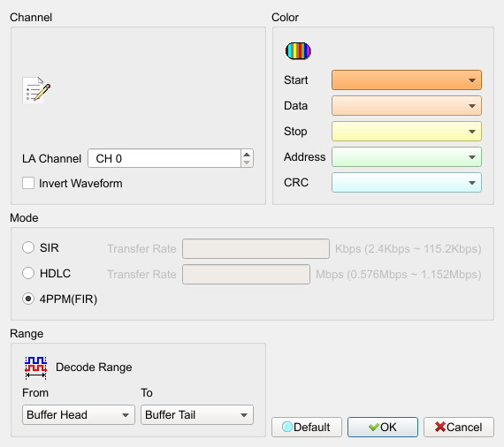The width and height of the screenshot is (504, 447).
Task: Click the LA Channel label
Action: pos(51,159)
